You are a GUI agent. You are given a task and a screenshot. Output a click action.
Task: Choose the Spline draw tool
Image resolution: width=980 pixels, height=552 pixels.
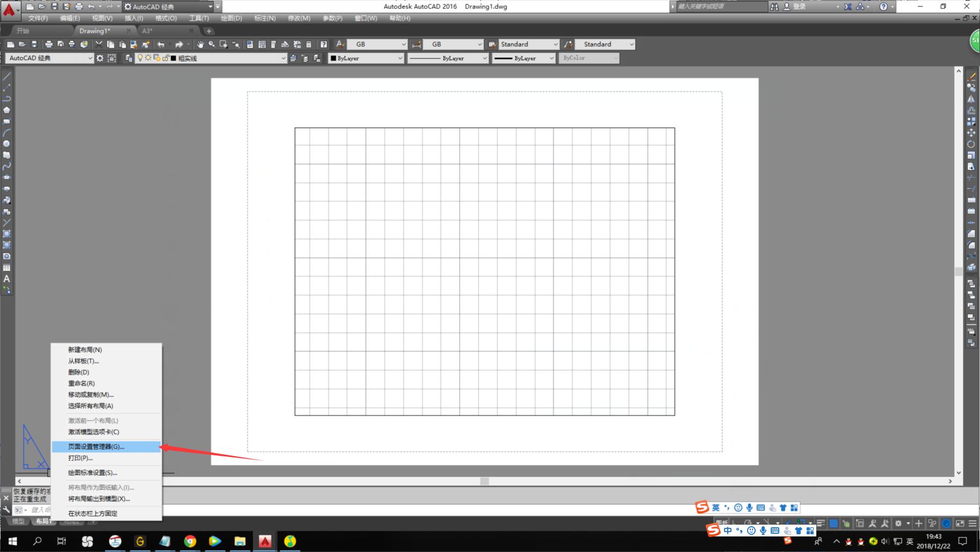[x=6, y=166]
